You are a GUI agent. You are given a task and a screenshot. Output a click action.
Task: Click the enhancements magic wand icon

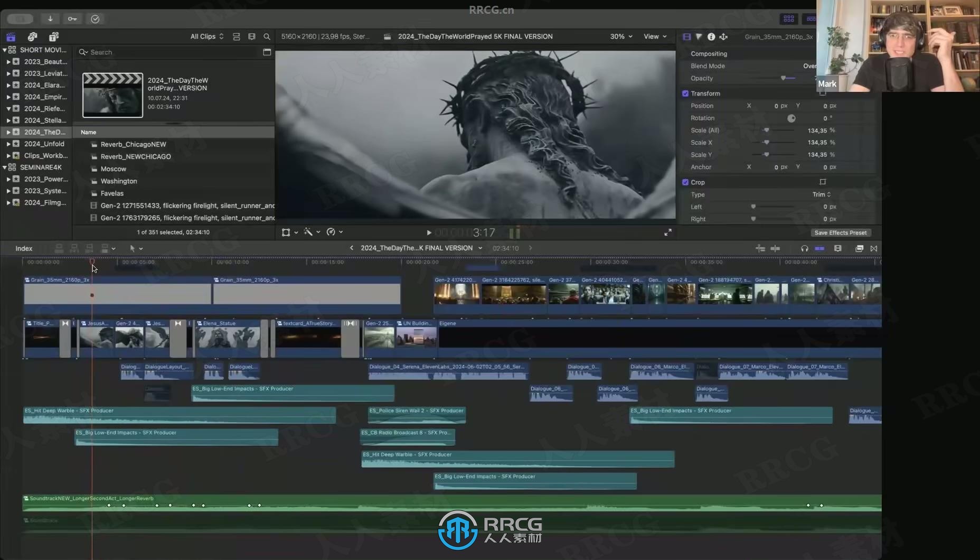tap(308, 232)
